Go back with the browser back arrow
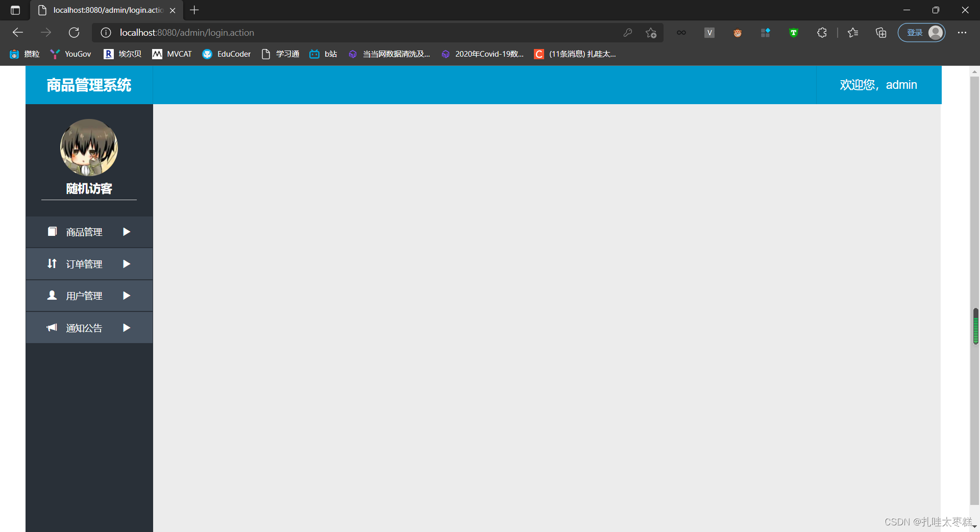Image resolution: width=980 pixels, height=532 pixels. pyautogui.click(x=18, y=33)
